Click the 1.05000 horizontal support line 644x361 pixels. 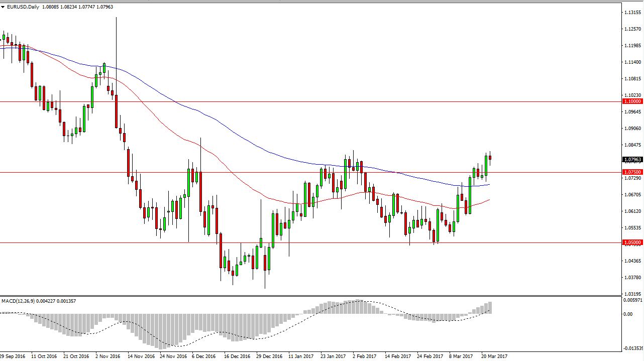[x=301, y=243]
